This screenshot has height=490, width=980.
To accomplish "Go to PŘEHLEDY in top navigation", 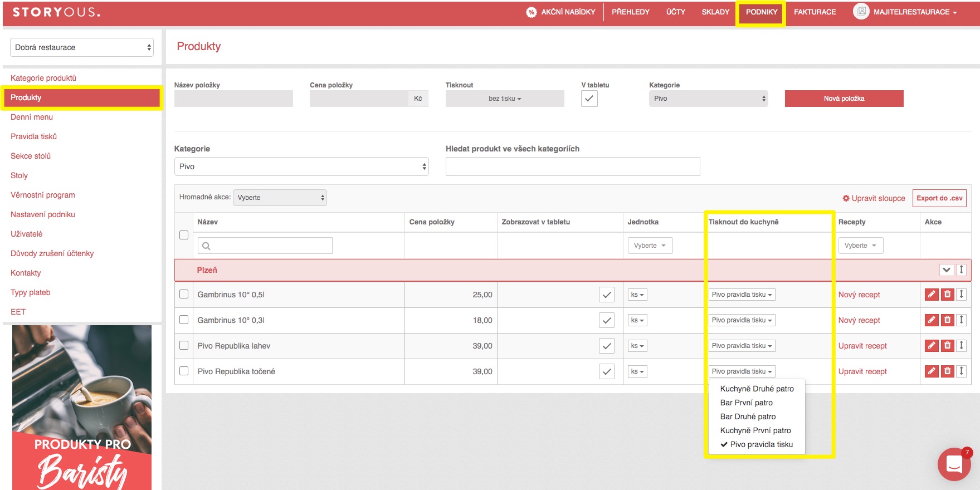I will tap(631, 12).
